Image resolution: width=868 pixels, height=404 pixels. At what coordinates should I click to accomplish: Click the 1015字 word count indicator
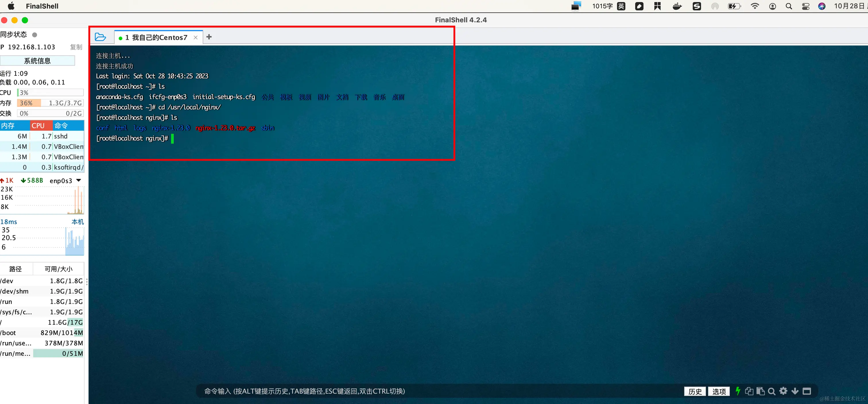point(602,6)
